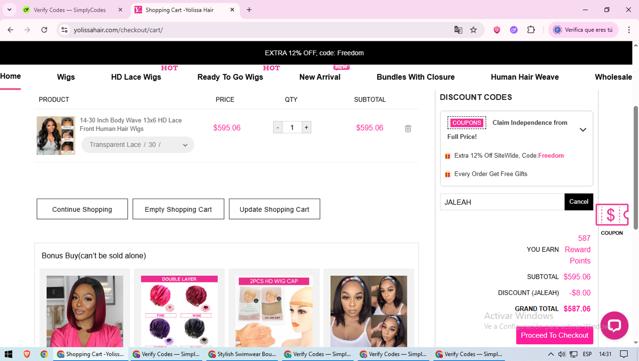Viewport: 639px width, 361px height.
Task: Click the 2PCS HD Wig Cap thumbnail
Action: (x=274, y=311)
